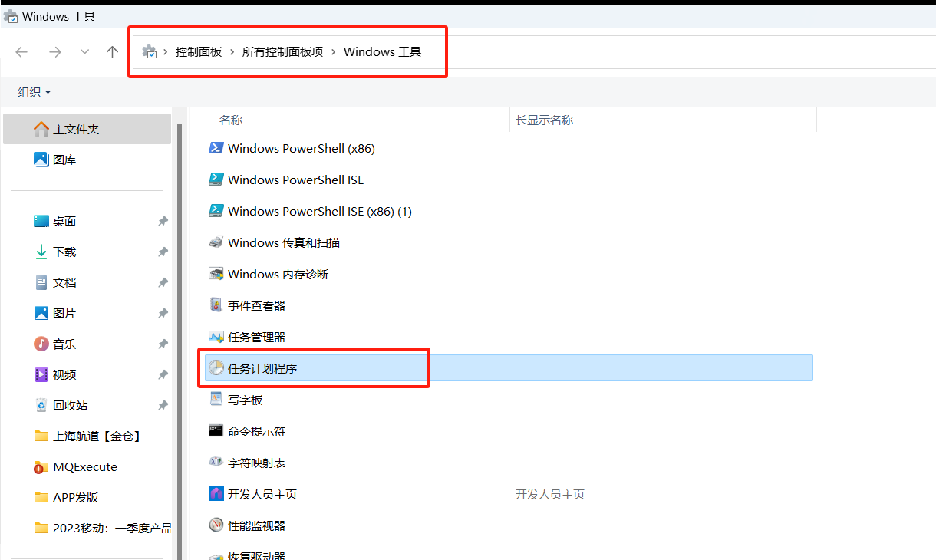Click the 图片 icon in sidebar

click(x=41, y=313)
